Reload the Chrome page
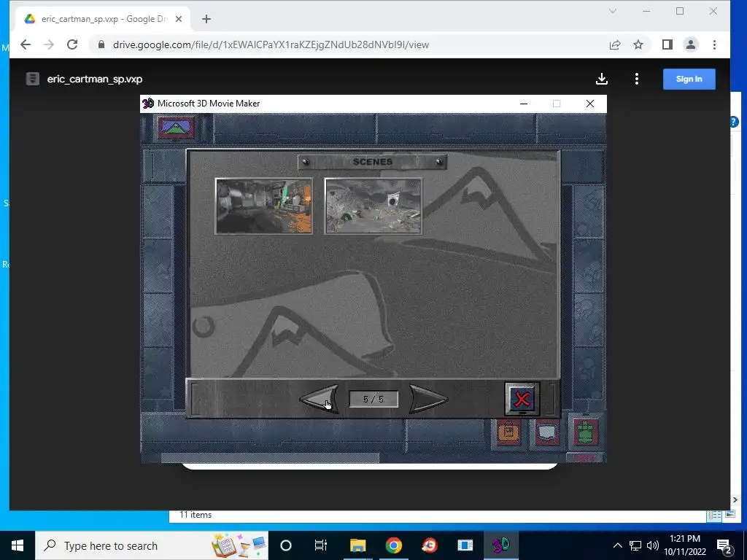 (x=72, y=44)
